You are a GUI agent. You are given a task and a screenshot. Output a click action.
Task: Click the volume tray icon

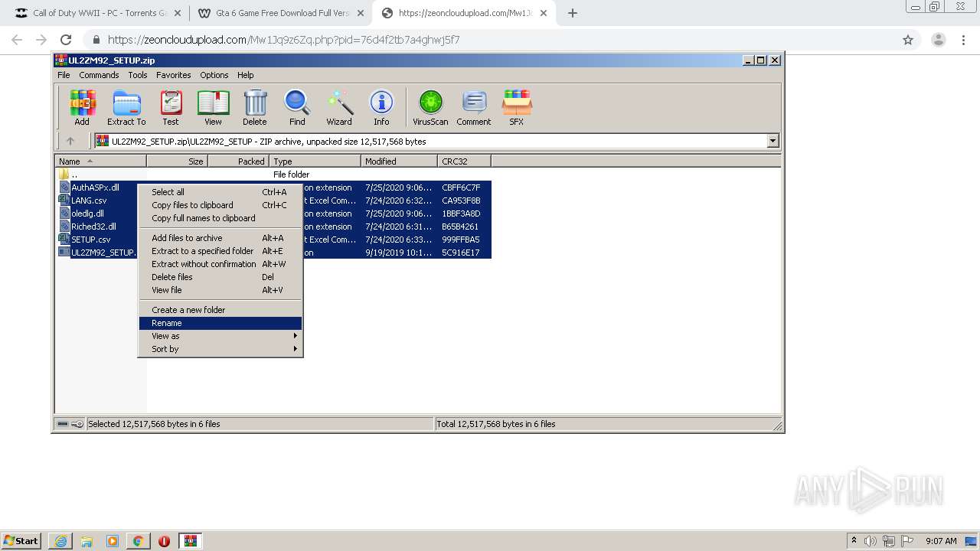click(871, 541)
